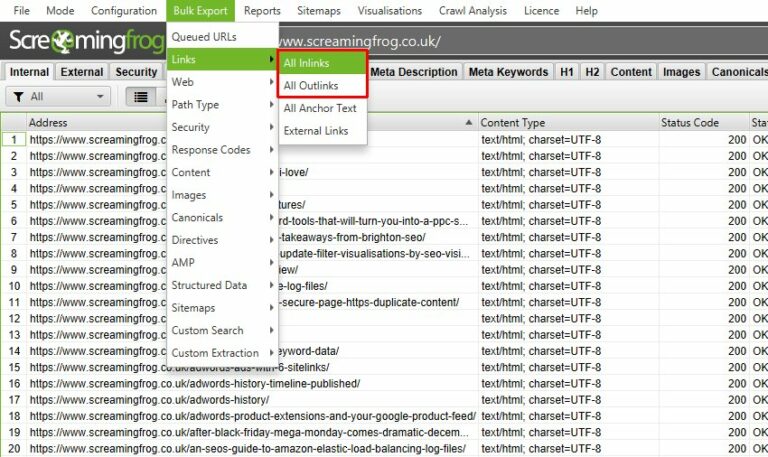Open the Crawl Analysis menu
The image size is (768, 457).
coord(471,11)
